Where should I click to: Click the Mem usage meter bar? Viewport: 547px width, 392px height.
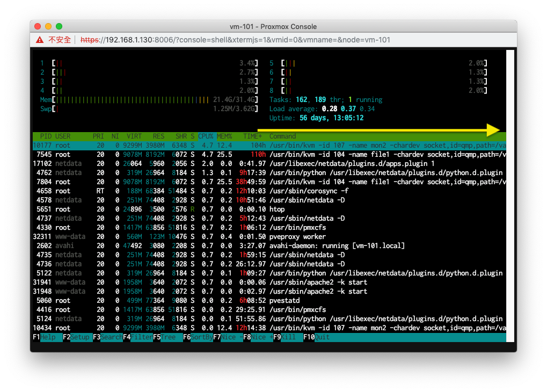(149, 100)
